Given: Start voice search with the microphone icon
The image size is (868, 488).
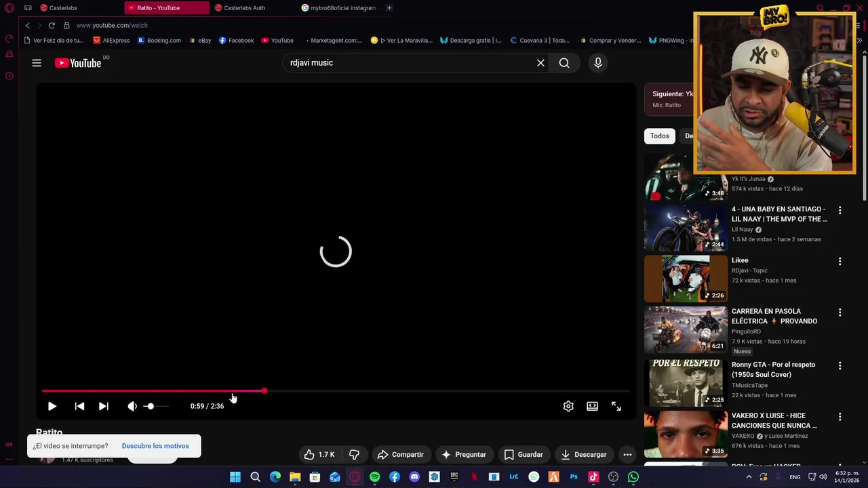Looking at the screenshot, I should click(597, 63).
